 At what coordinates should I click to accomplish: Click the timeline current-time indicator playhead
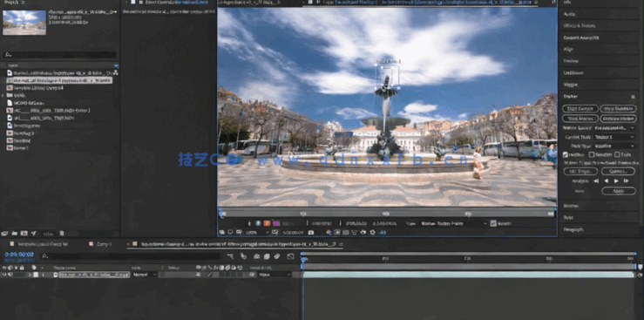303,260
